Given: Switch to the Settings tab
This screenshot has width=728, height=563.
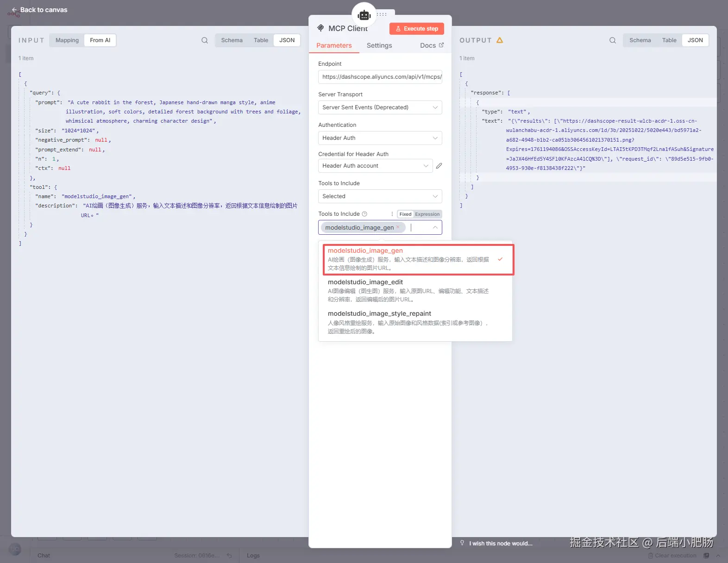Looking at the screenshot, I should [379, 45].
